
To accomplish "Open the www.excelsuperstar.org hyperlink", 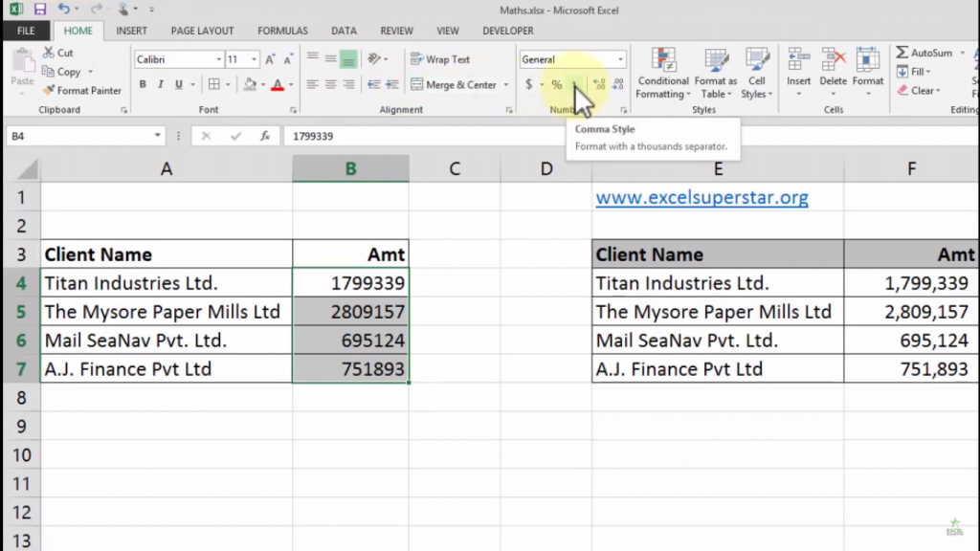I will click(702, 197).
